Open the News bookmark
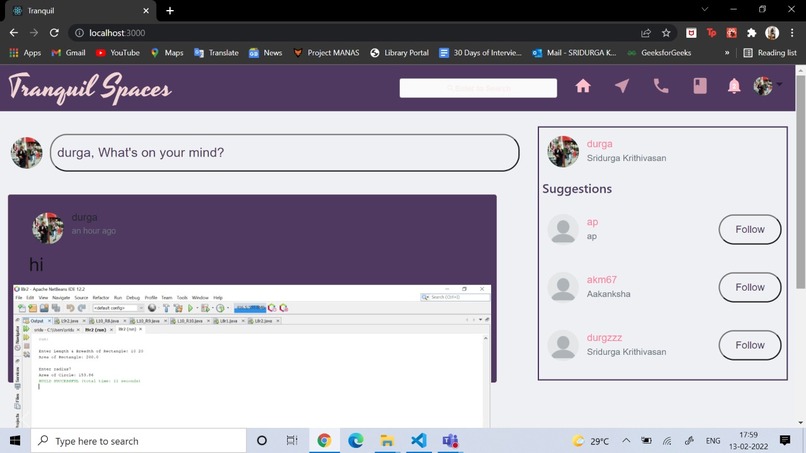Image resolution: width=806 pixels, height=453 pixels. 266,52
